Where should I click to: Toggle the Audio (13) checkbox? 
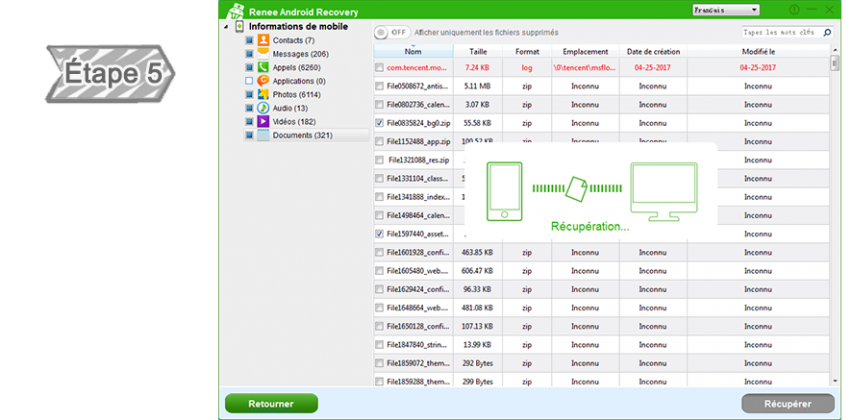point(249,108)
